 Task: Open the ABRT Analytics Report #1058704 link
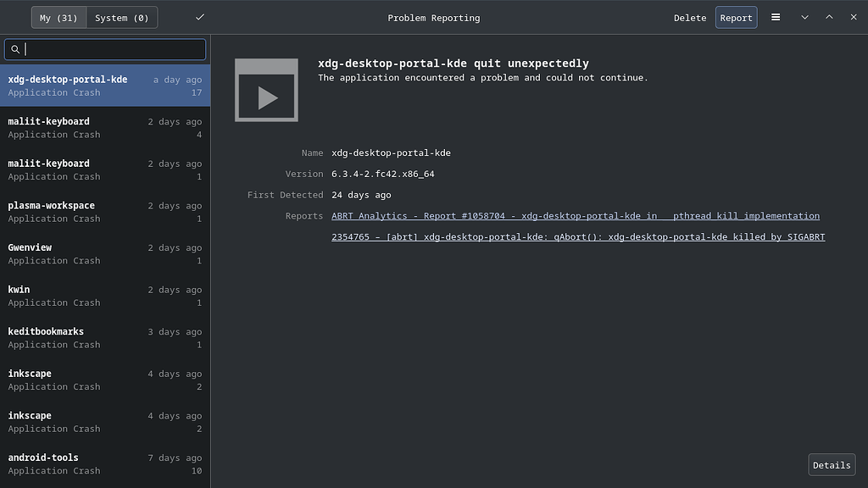(575, 216)
